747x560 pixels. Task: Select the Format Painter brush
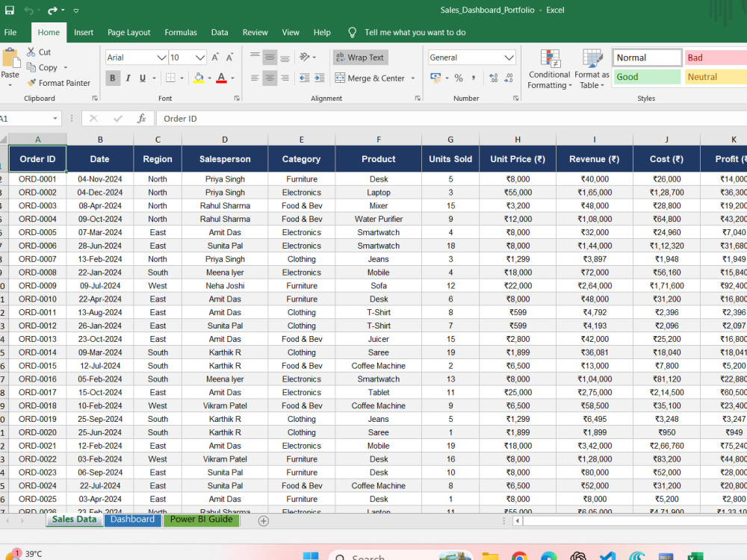click(x=31, y=82)
